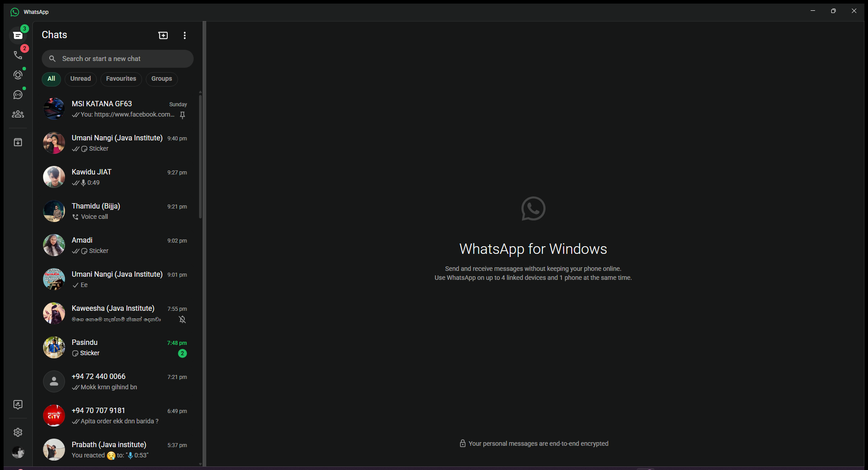Click the green unread badge on Pasindu's chat
The image size is (868, 470).
pyautogui.click(x=182, y=353)
